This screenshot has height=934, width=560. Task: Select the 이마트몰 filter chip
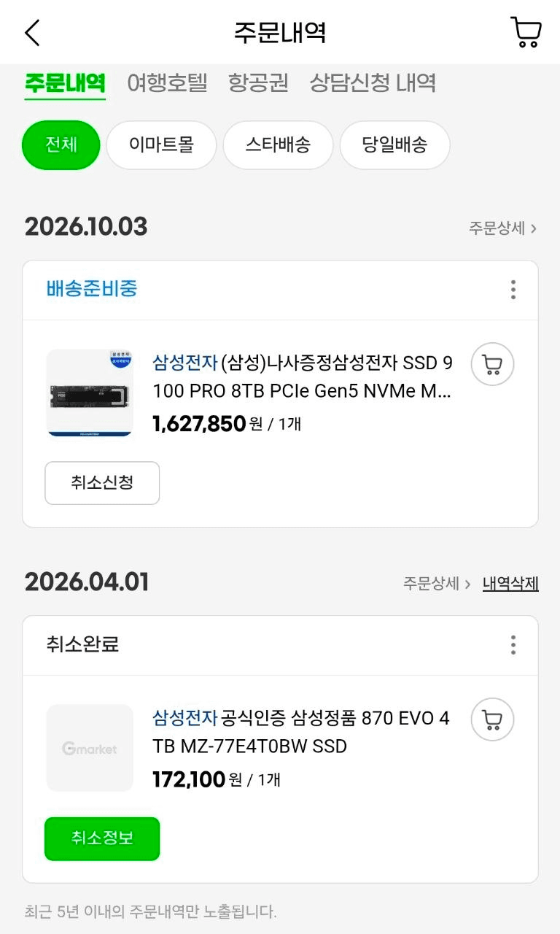[x=161, y=145]
